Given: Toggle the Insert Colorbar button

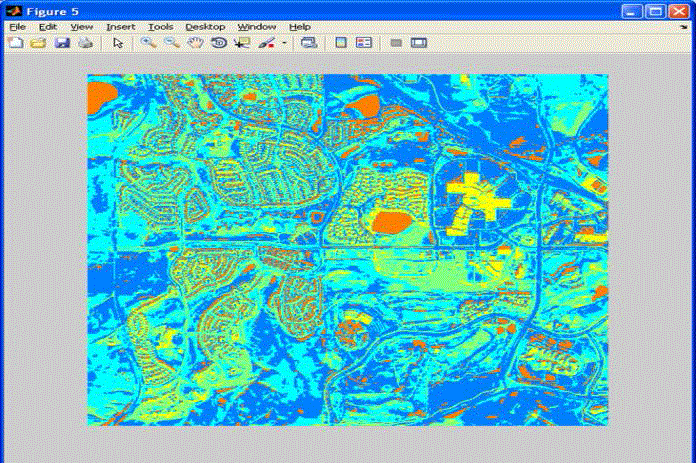Looking at the screenshot, I should coord(341,43).
